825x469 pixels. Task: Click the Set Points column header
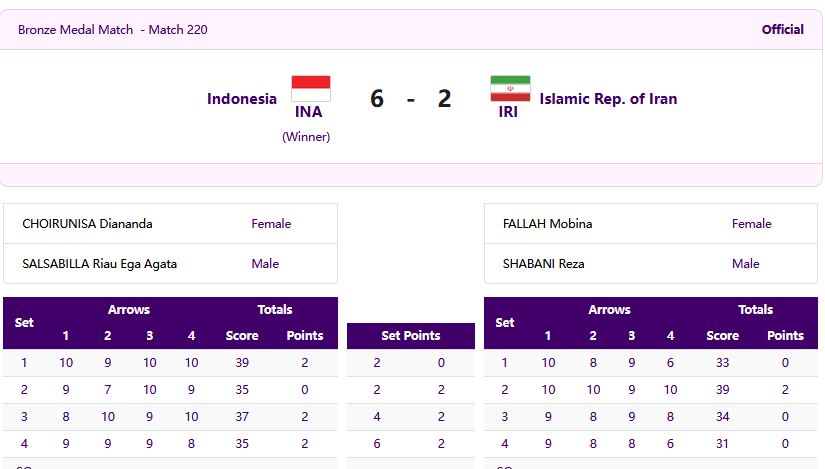coord(411,336)
